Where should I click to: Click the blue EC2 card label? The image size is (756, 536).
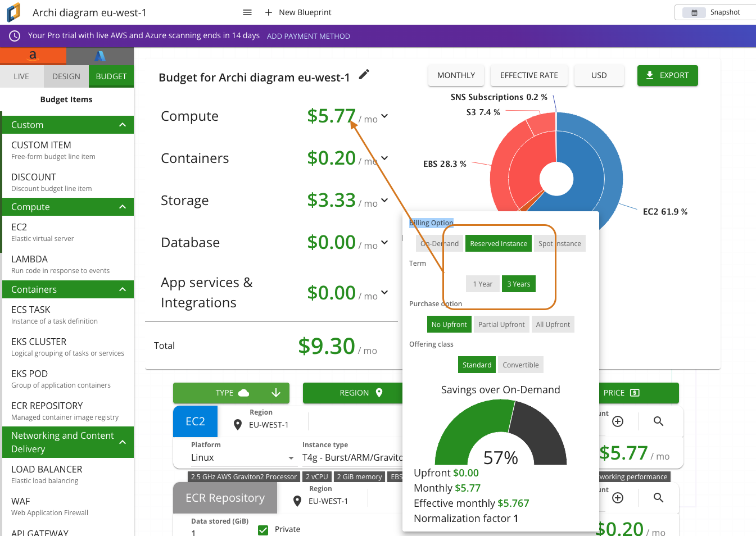pos(195,421)
